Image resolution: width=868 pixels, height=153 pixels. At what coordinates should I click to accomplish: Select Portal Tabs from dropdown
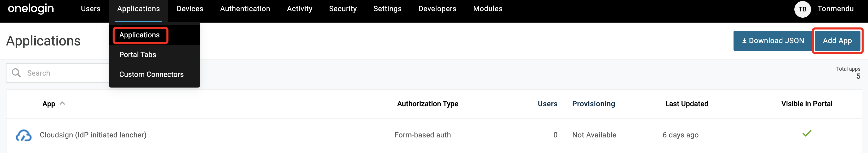pyautogui.click(x=138, y=55)
